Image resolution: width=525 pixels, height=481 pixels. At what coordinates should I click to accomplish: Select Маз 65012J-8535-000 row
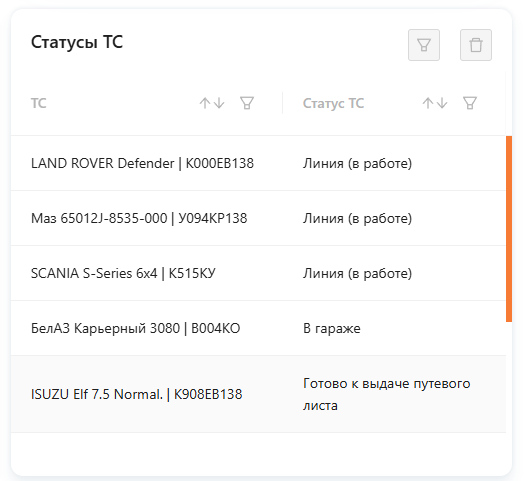click(258, 218)
